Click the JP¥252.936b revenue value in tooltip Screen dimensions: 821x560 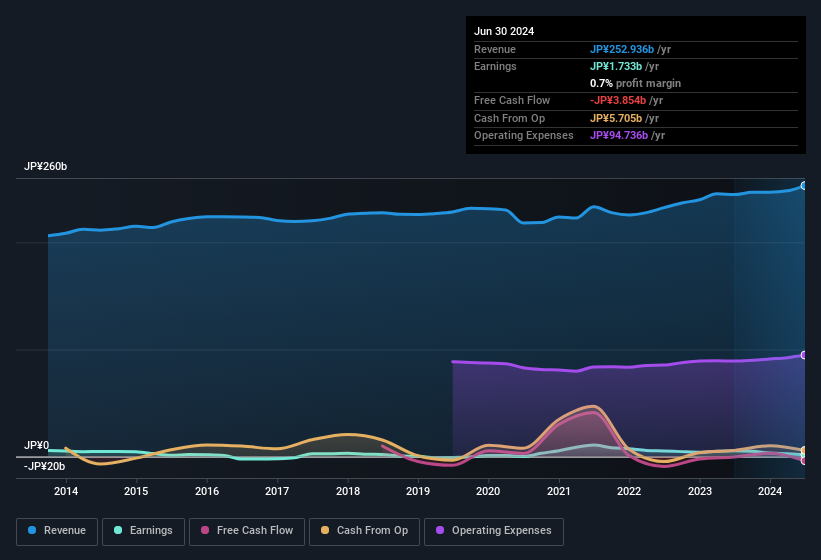[622, 49]
